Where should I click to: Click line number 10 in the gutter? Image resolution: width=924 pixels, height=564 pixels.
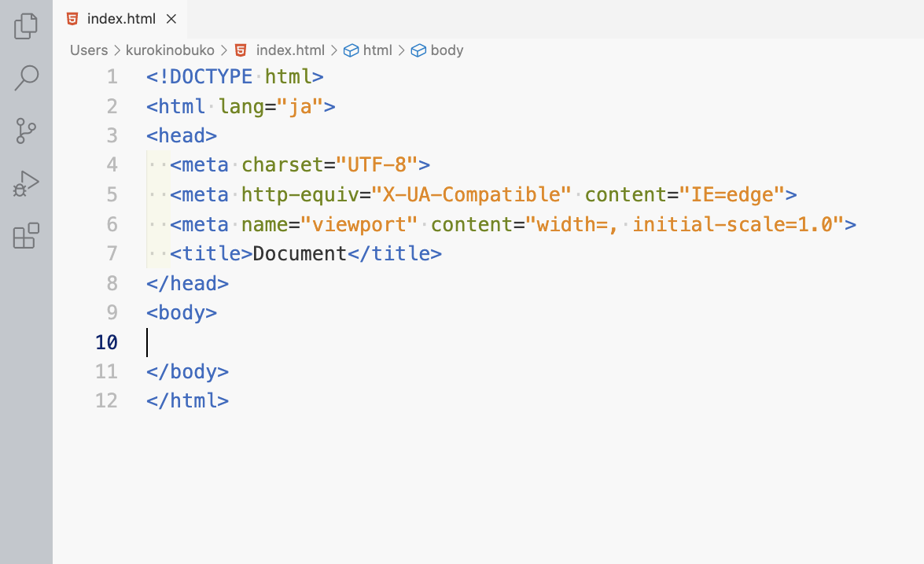pyautogui.click(x=106, y=342)
